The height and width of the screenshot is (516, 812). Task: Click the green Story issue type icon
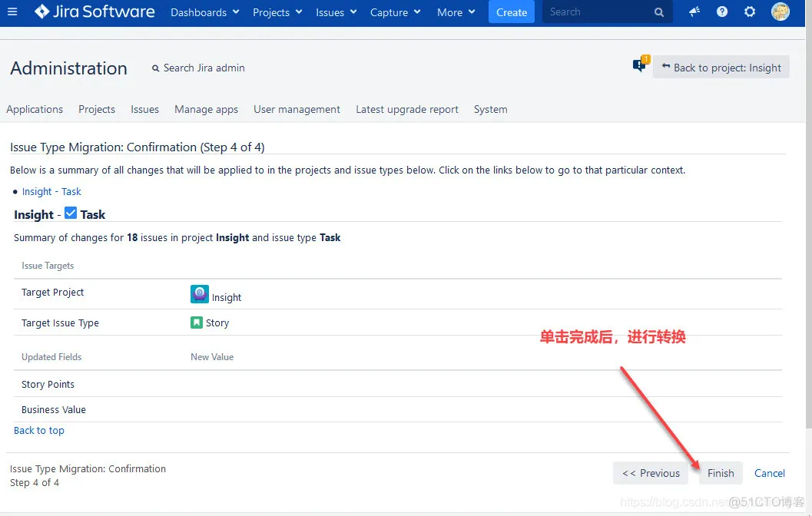(x=196, y=322)
